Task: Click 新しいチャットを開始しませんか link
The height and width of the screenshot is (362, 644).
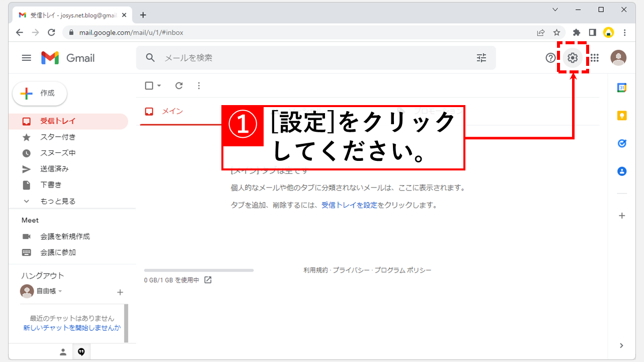Action: pyautogui.click(x=72, y=328)
